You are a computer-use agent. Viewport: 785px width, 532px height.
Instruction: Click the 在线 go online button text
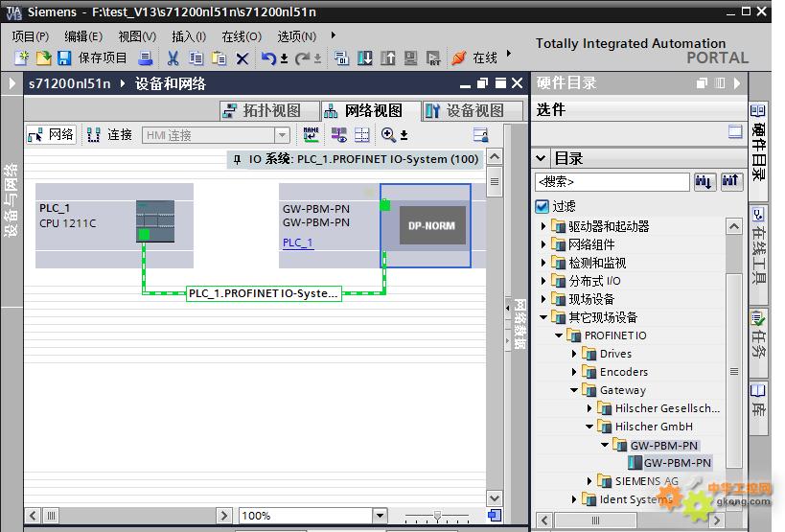485,58
